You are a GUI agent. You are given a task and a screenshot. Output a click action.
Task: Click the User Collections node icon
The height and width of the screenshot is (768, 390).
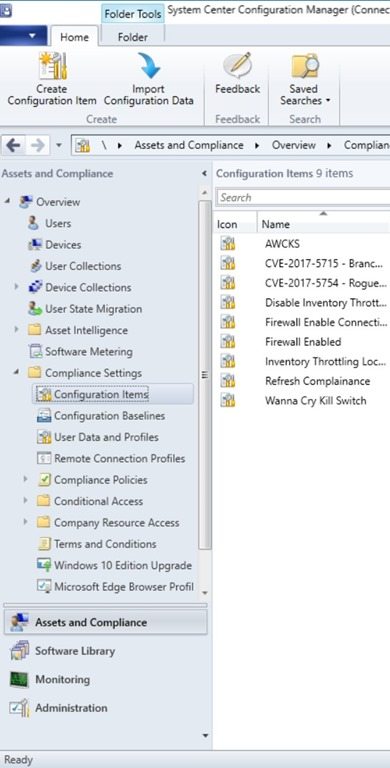coord(35,266)
